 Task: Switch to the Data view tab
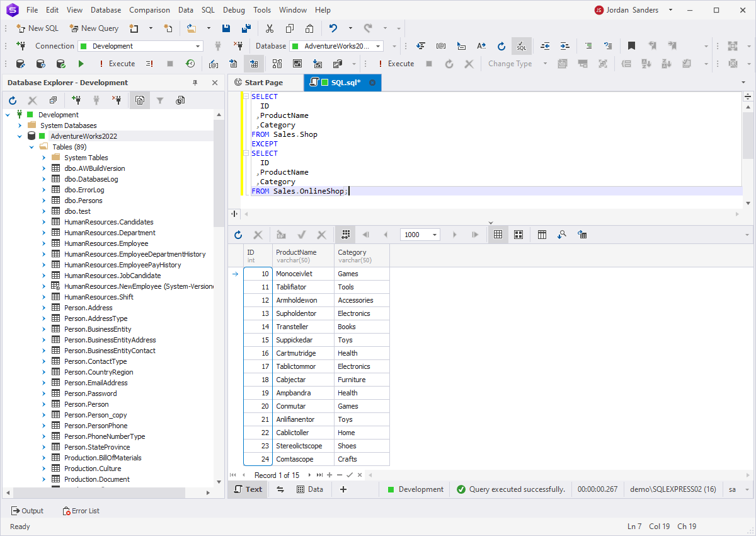309,489
